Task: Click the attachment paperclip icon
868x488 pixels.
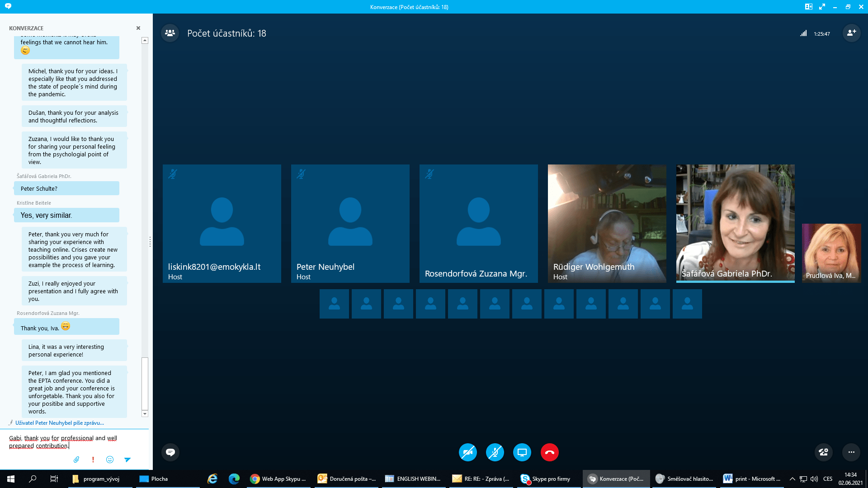Action: tap(76, 460)
